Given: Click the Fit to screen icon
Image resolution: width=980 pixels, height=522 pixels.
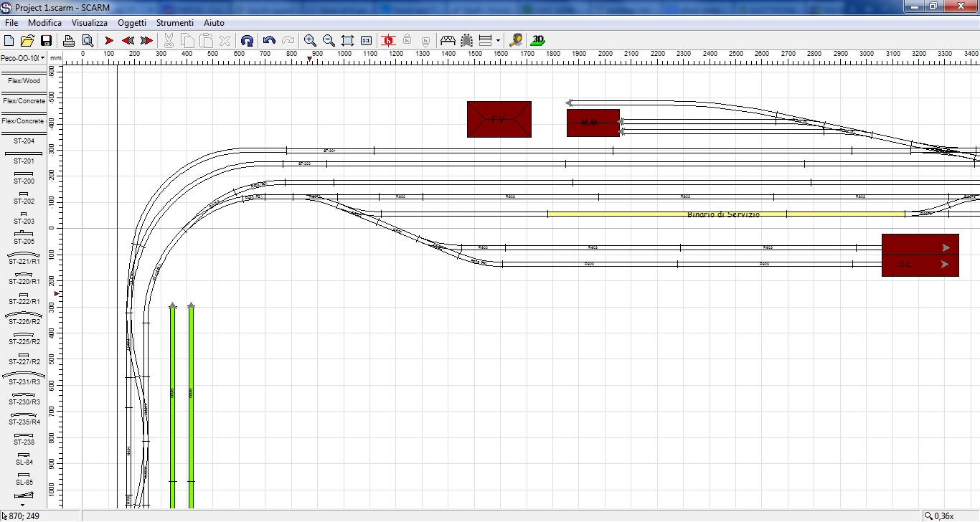Looking at the screenshot, I should click(347, 41).
